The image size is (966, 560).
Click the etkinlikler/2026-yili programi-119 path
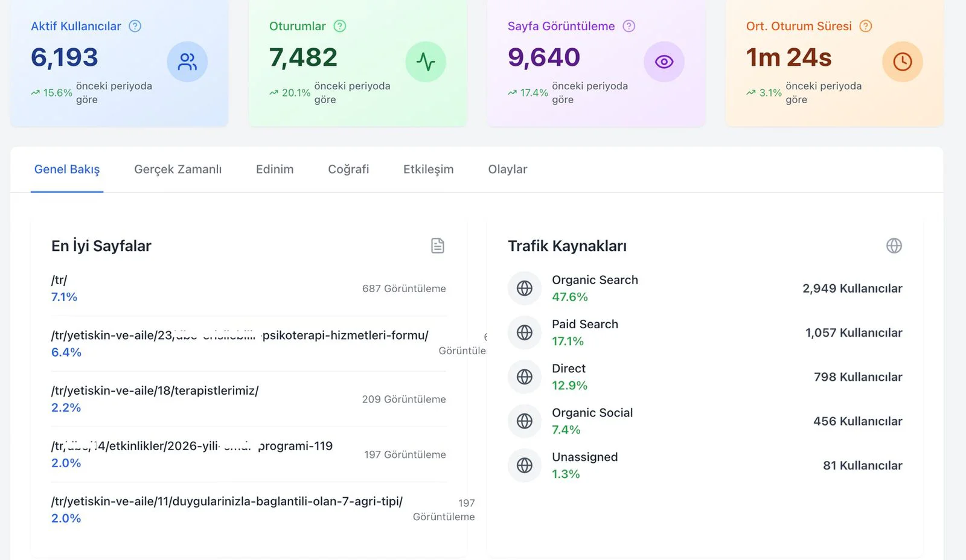pos(192,447)
